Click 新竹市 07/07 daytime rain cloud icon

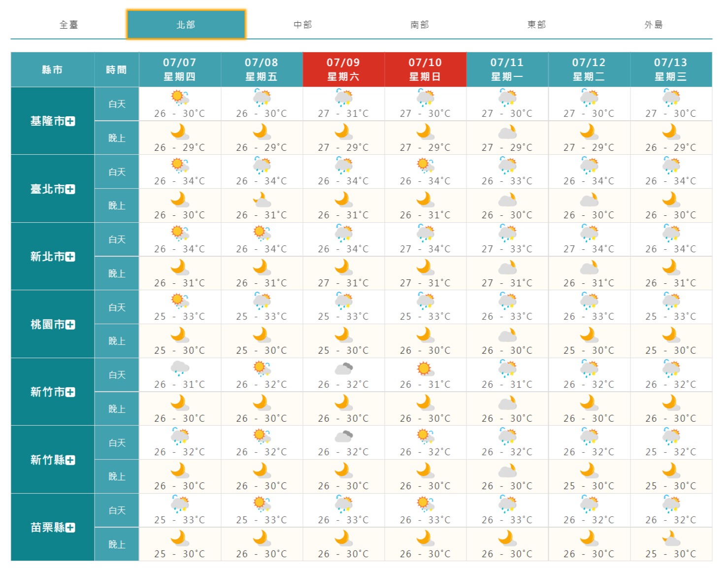coord(180,368)
